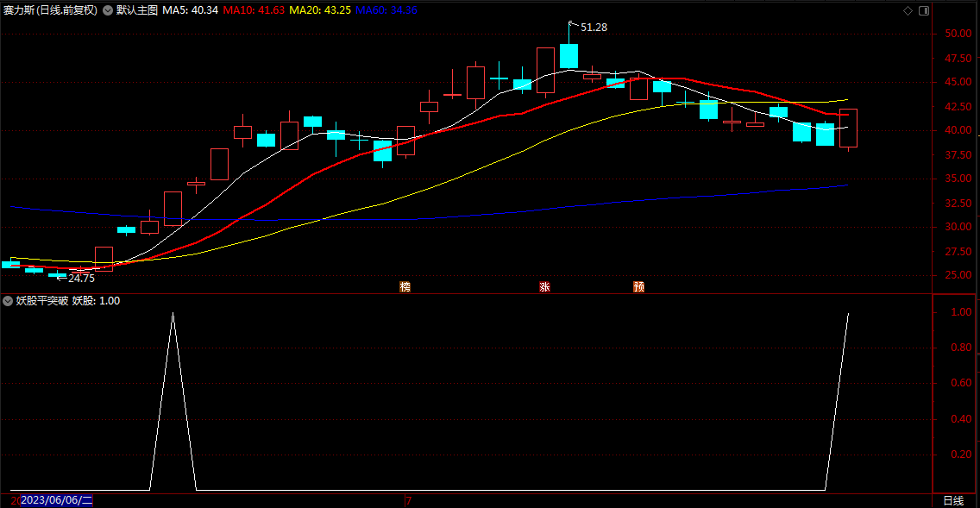Click the 赛力斯(日线.前复权) chart title
980x508 pixels.
51,10
